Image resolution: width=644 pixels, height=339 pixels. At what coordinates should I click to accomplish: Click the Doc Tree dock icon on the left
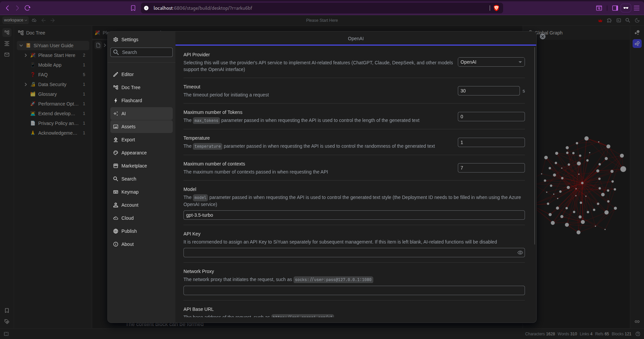(x=7, y=32)
